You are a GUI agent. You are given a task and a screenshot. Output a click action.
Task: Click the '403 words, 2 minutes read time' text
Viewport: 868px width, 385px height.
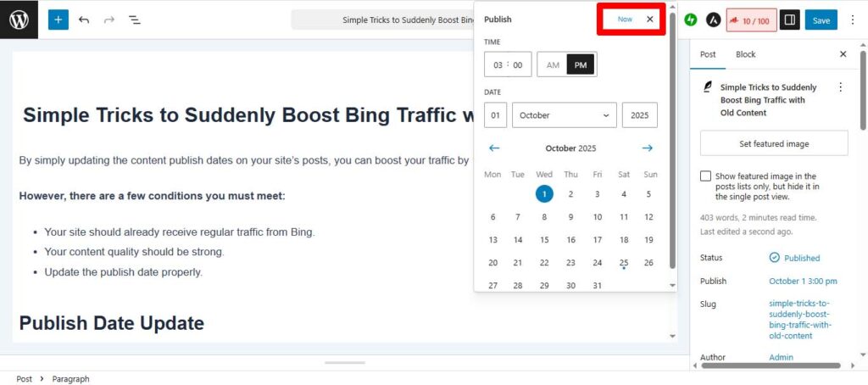pyautogui.click(x=758, y=218)
